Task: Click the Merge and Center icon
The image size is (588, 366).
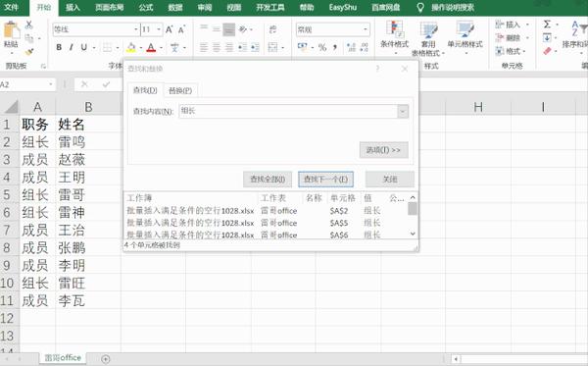Action: click(x=273, y=47)
